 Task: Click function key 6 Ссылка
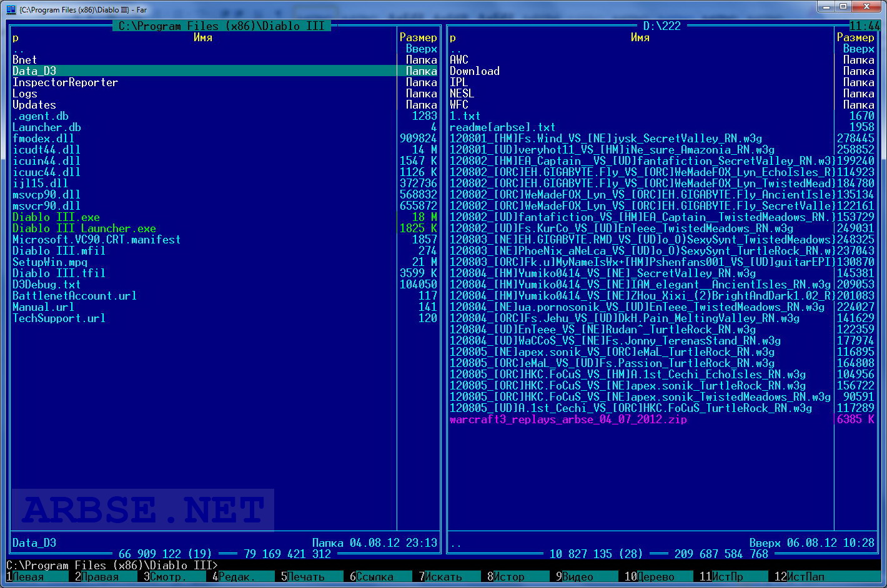click(x=380, y=577)
